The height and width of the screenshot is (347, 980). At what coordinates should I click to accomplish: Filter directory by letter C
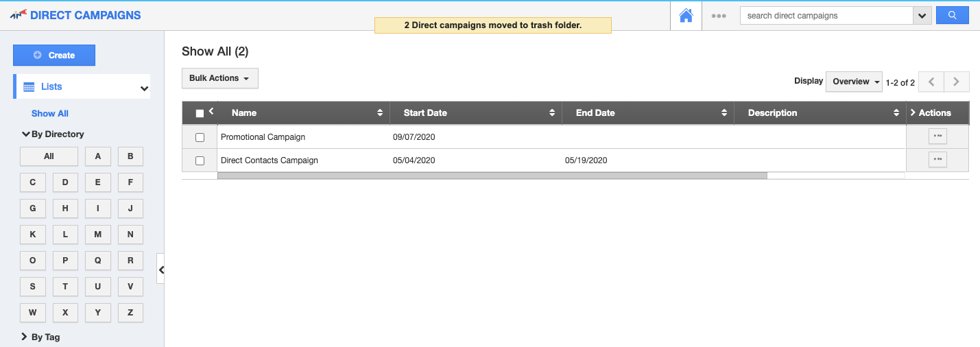[x=33, y=182]
